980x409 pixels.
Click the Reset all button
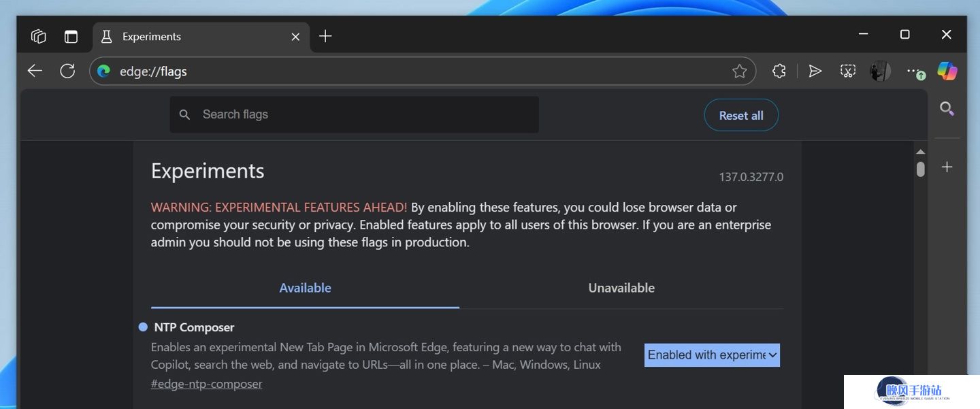tap(741, 116)
